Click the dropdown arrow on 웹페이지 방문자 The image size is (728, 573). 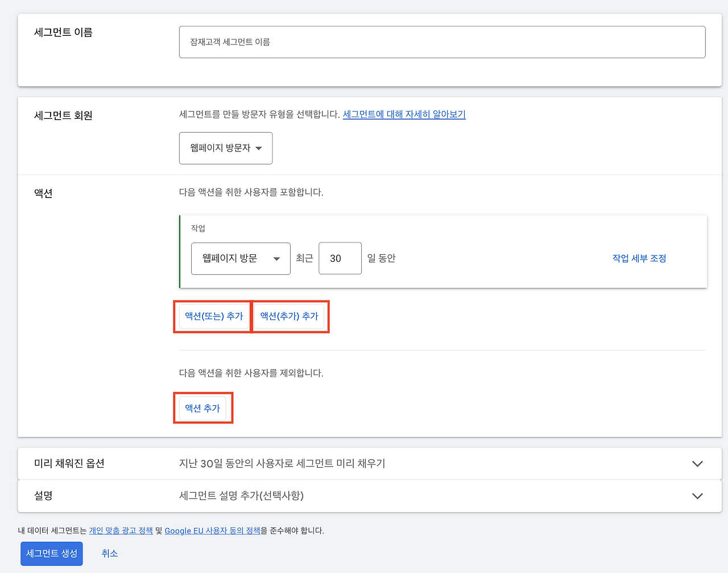[259, 148]
